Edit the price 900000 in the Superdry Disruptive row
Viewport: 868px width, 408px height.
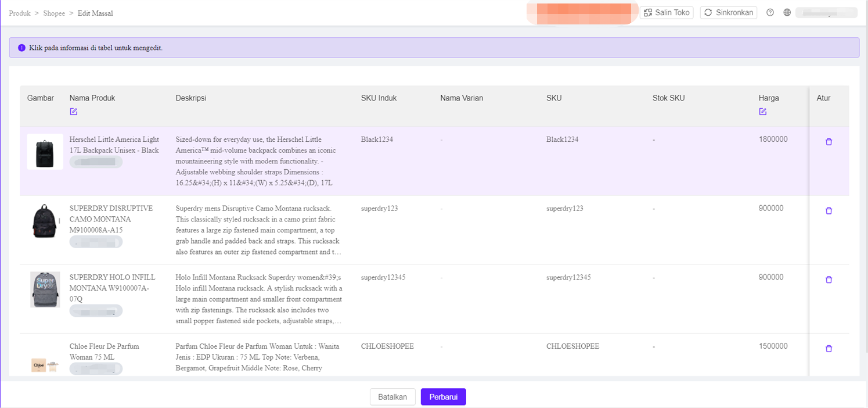click(771, 208)
